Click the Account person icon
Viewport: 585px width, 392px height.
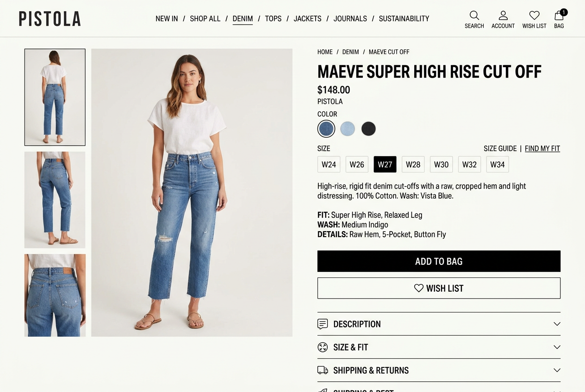click(x=503, y=16)
